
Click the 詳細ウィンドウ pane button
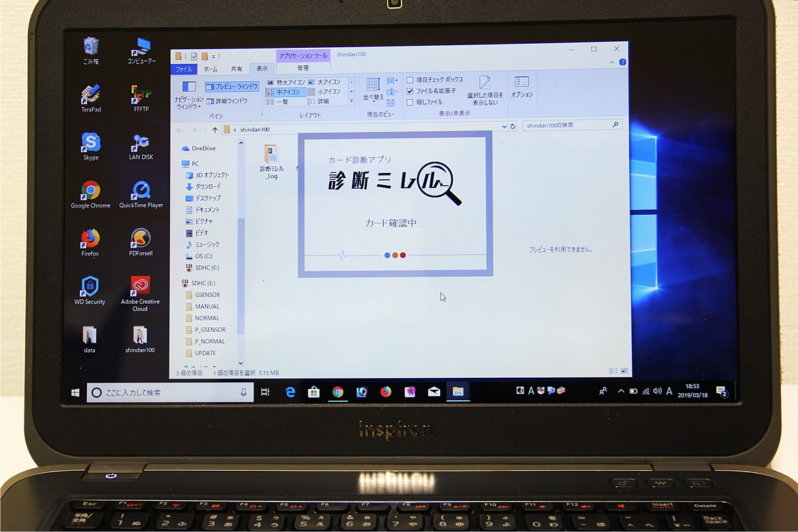(x=227, y=101)
